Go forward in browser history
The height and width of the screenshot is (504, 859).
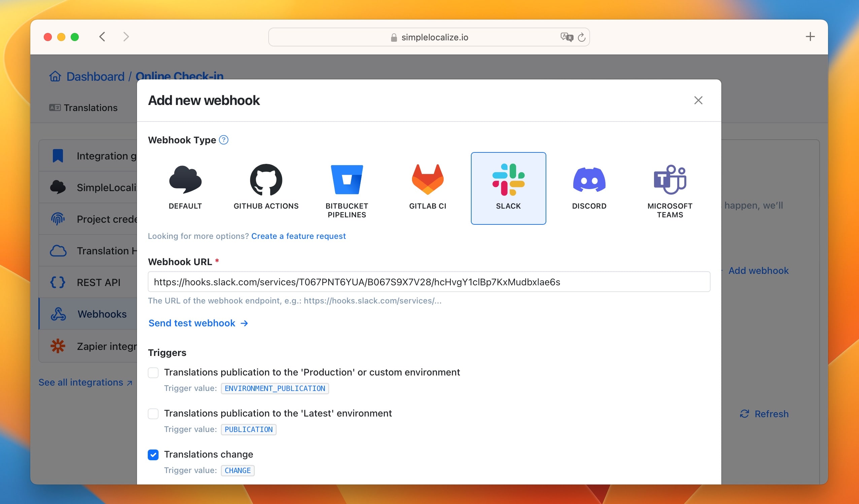(x=126, y=37)
